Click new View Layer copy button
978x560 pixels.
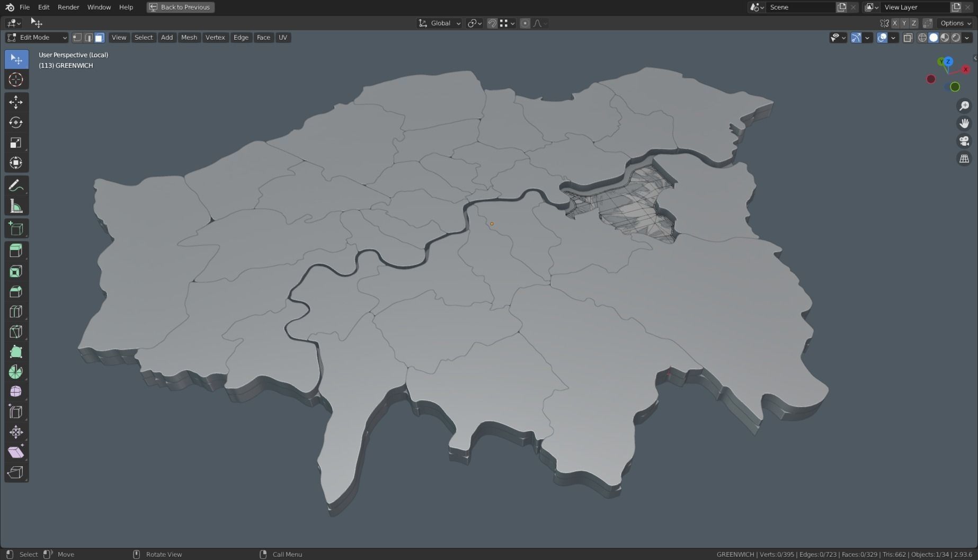coord(956,7)
